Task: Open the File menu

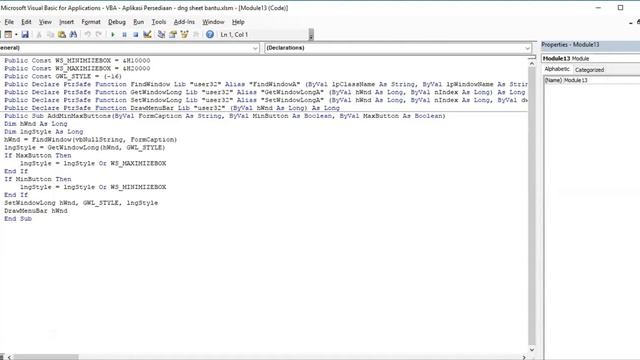Action: (x=9, y=22)
